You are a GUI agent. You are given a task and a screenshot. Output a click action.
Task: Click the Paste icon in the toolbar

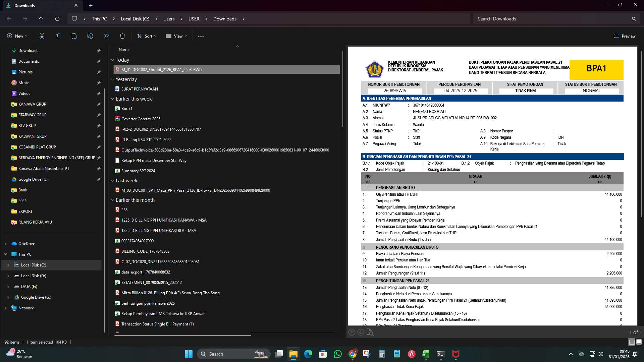(74, 36)
